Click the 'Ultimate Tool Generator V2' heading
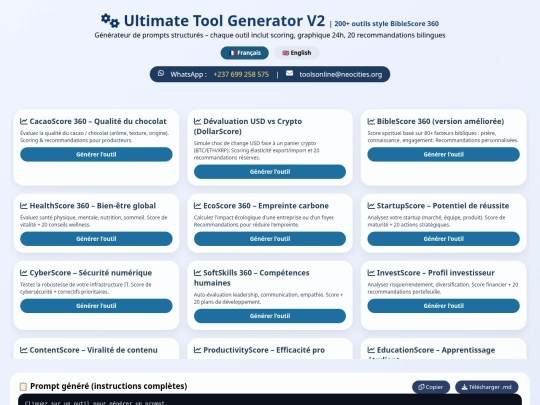 pyautogui.click(x=224, y=21)
